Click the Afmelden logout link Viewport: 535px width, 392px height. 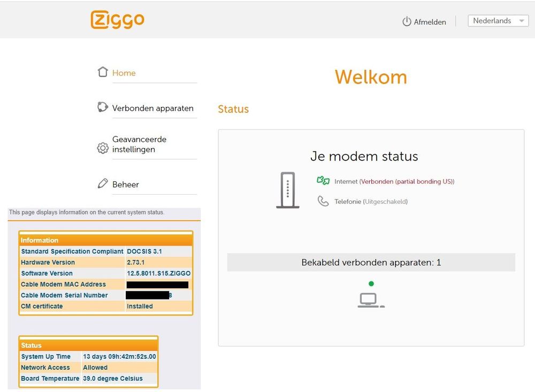[430, 22]
